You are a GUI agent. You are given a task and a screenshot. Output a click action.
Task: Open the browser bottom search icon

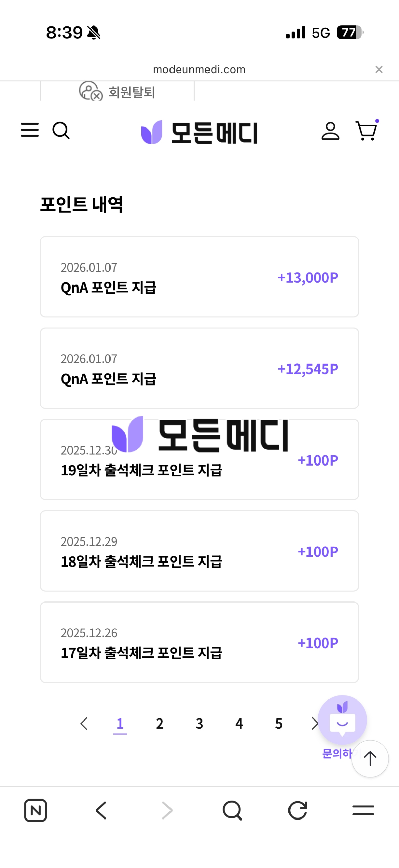[x=232, y=810]
